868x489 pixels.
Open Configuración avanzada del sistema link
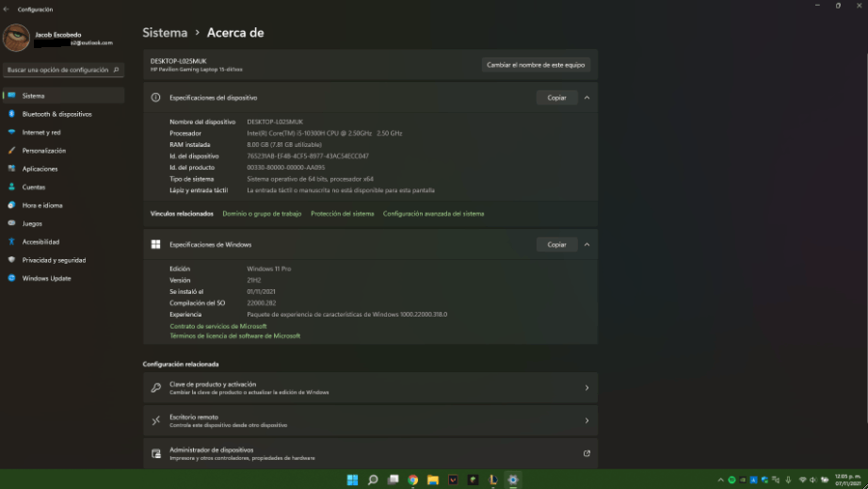click(433, 214)
